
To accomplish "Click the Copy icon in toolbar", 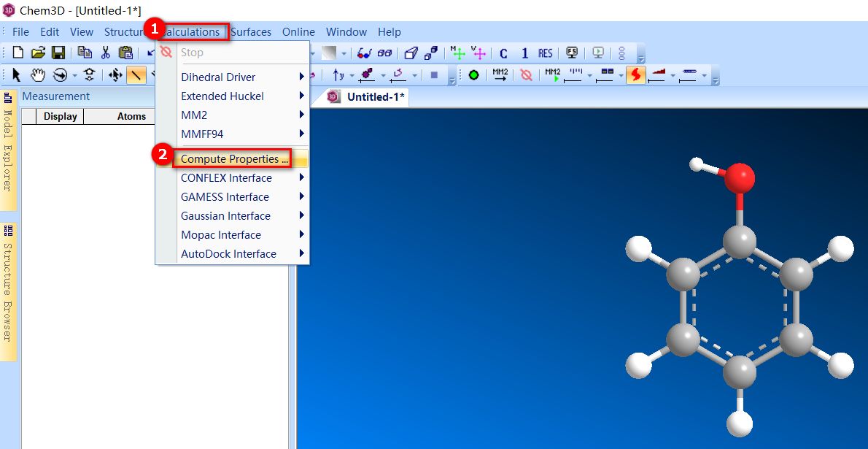I will 85,53.
